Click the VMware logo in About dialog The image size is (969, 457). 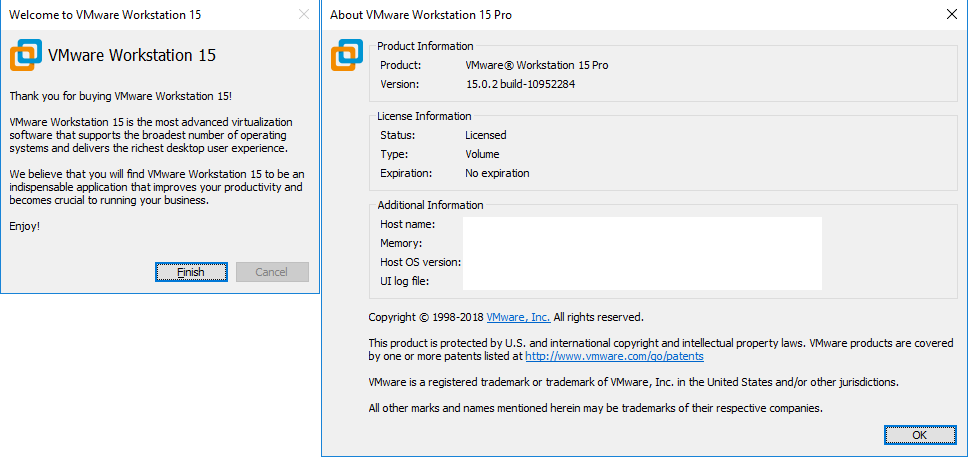tap(347, 55)
